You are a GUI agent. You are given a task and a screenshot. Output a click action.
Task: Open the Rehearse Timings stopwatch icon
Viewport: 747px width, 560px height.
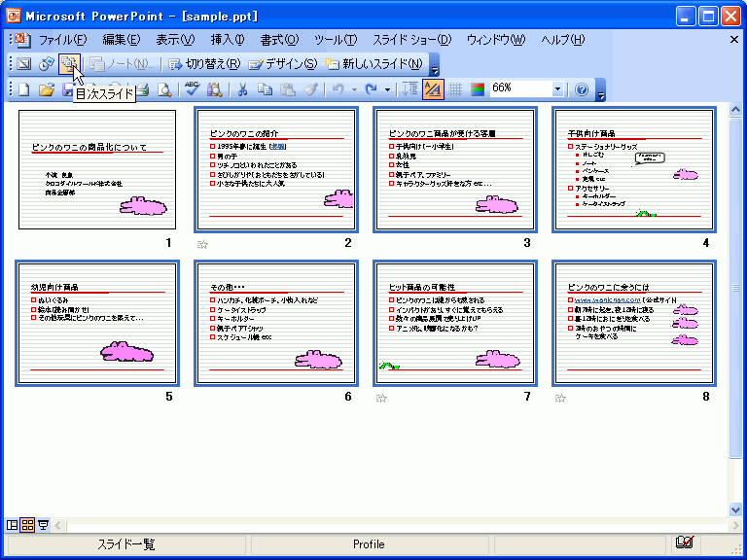[x=45, y=64]
